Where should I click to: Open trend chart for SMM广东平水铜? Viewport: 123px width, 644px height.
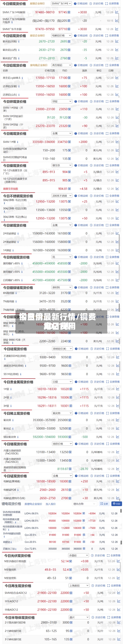117,29
